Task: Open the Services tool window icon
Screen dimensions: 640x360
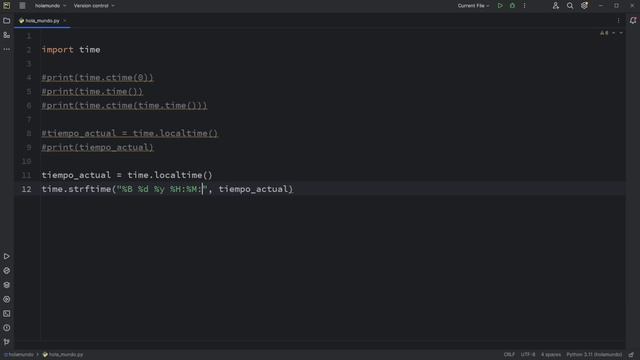Action: [x=7, y=299]
